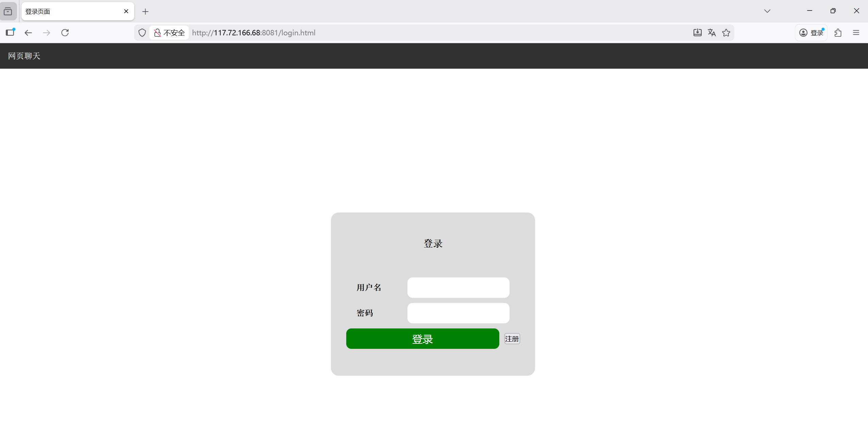The image size is (868, 442).
Task: Bookmark this page with the star icon
Action: tap(726, 33)
